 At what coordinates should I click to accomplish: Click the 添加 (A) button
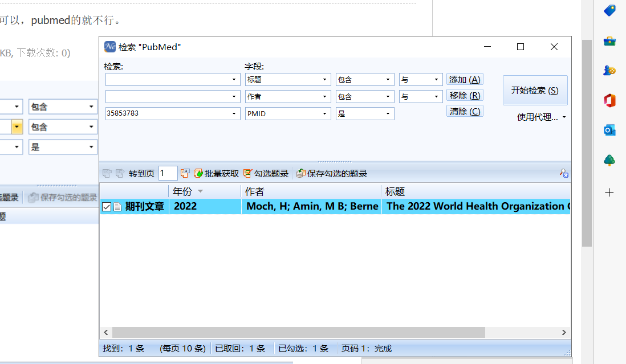(x=465, y=80)
